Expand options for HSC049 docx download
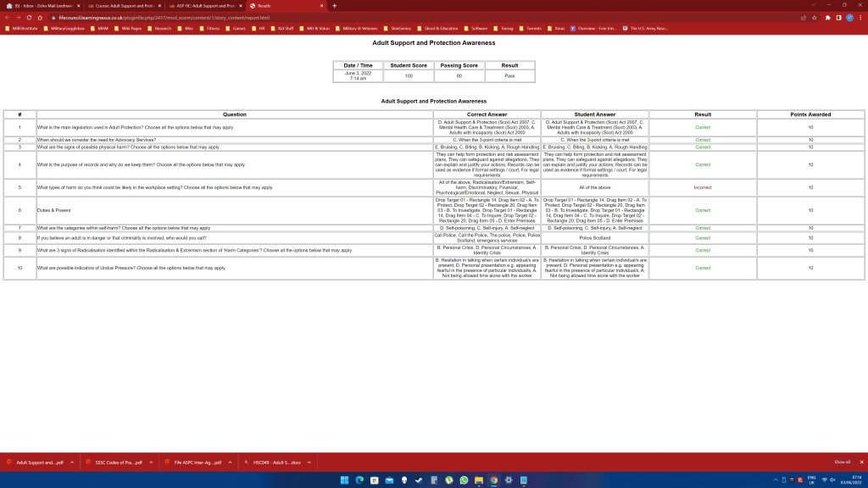The image size is (868, 488). click(x=309, y=463)
